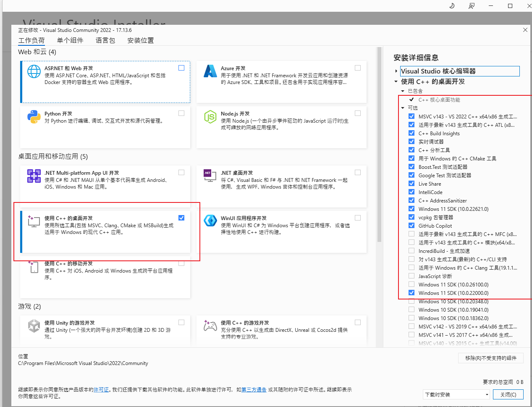This screenshot has height=407, width=532.
Task: Open the 许可证 license link
Action: [x=101, y=390]
